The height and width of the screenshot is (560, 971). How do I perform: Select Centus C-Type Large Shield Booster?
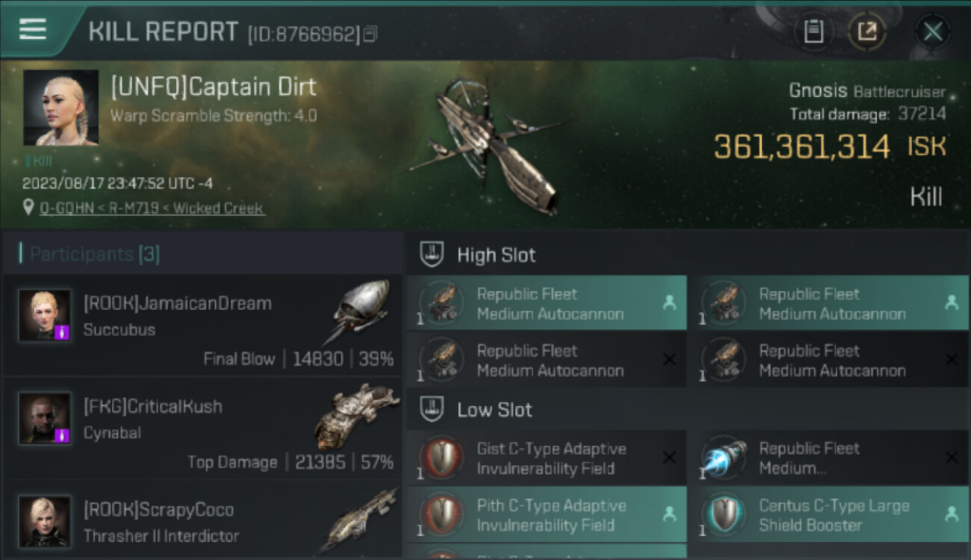(x=829, y=514)
